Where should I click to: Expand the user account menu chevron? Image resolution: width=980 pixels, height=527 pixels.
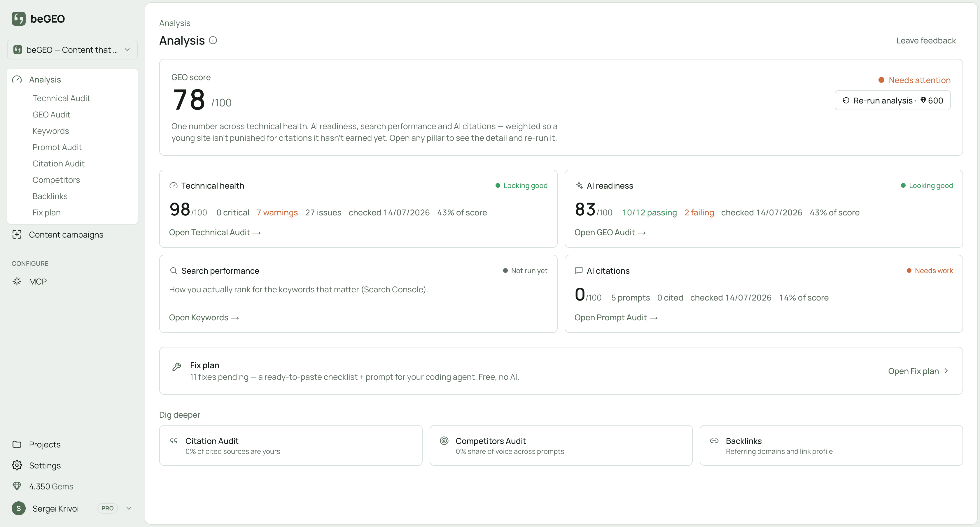coord(129,508)
